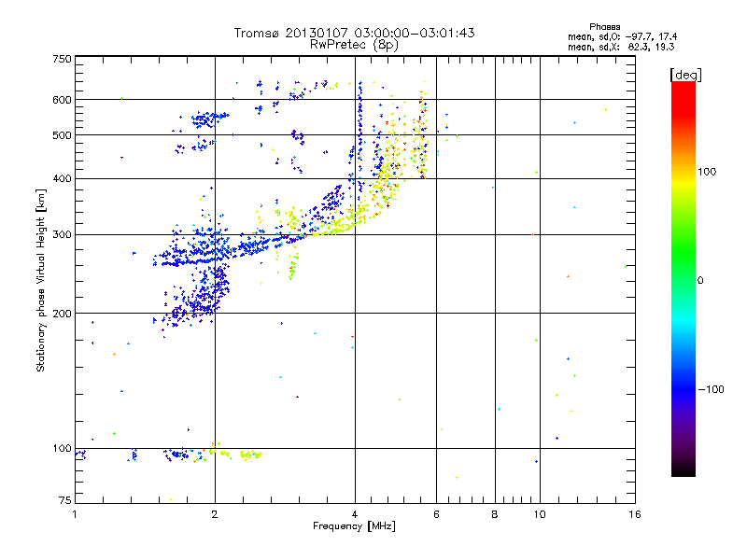Viewport: 747px width, 560px height.
Task: Click x-axis tick label "1"
Action: pyautogui.click(x=75, y=514)
